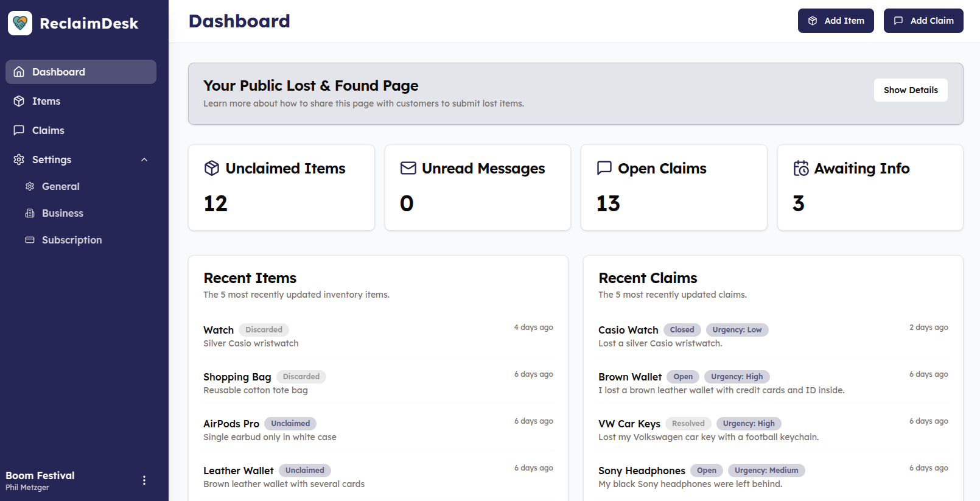Click the Items box icon in sidebar
Viewport: 980px width, 501px height.
19,101
